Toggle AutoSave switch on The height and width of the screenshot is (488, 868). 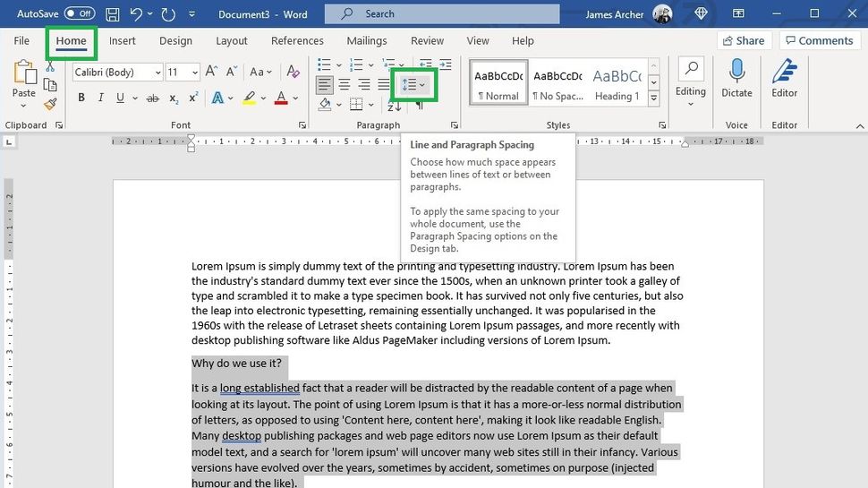pyautogui.click(x=79, y=13)
